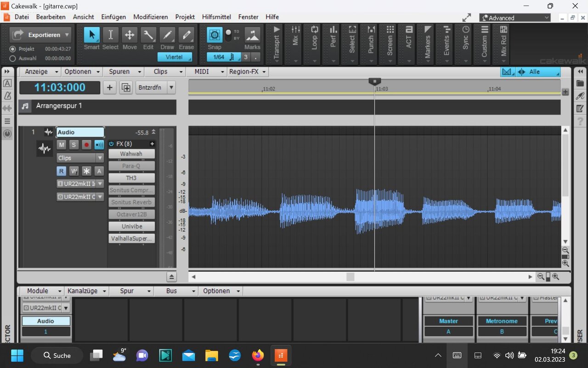The height and width of the screenshot is (368, 588).
Task: Arm the Audio track for recording
Action: point(86,145)
